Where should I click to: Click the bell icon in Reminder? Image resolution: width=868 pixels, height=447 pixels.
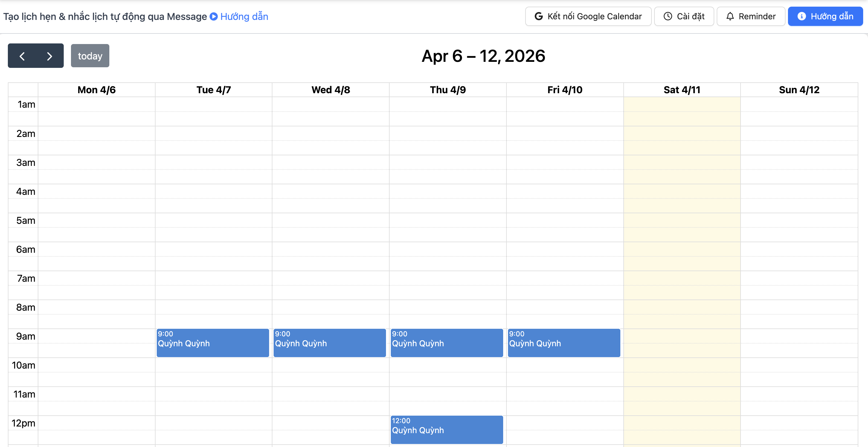pos(730,16)
